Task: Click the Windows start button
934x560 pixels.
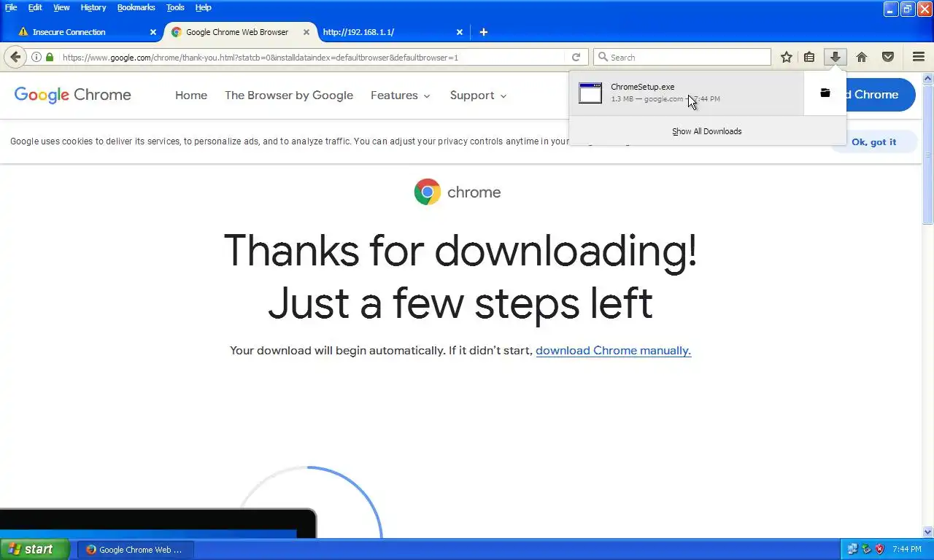Action: point(34,549)
